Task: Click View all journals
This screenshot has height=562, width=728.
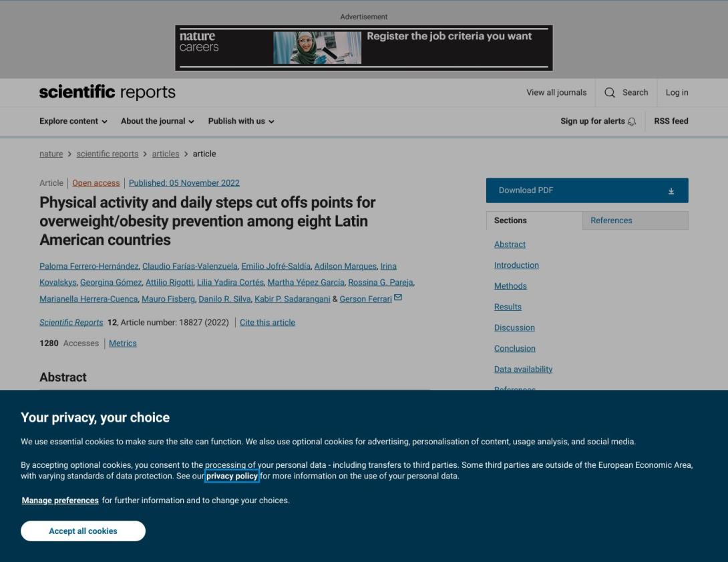Action: 556,93
